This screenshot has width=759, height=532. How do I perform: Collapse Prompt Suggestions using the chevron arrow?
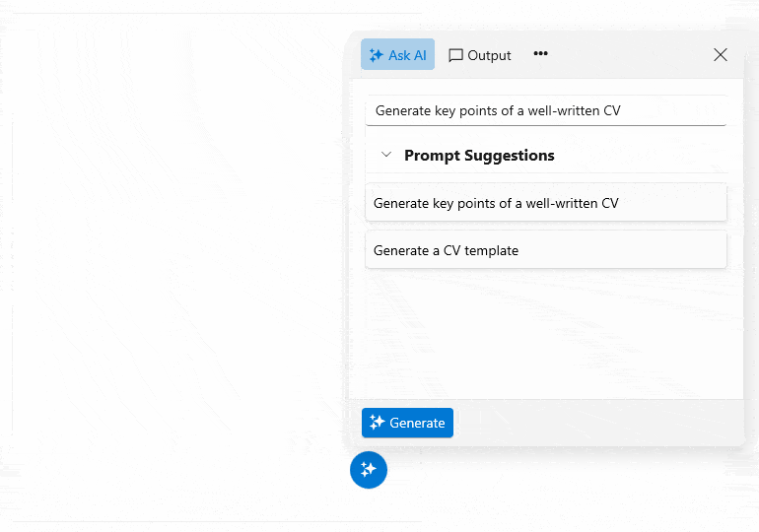pyautogui.click(x=386, y=155)
